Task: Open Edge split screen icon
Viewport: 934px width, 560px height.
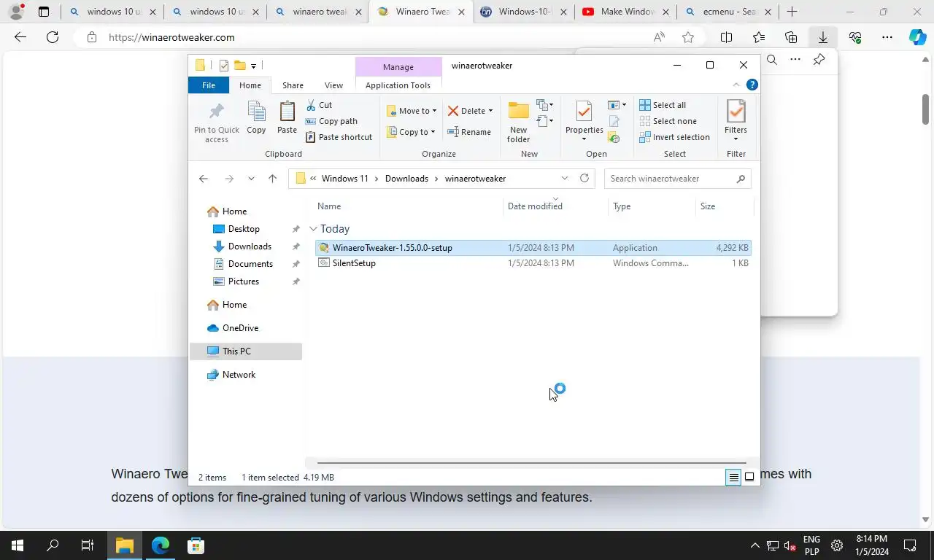Action: click(x=726, y=37)
